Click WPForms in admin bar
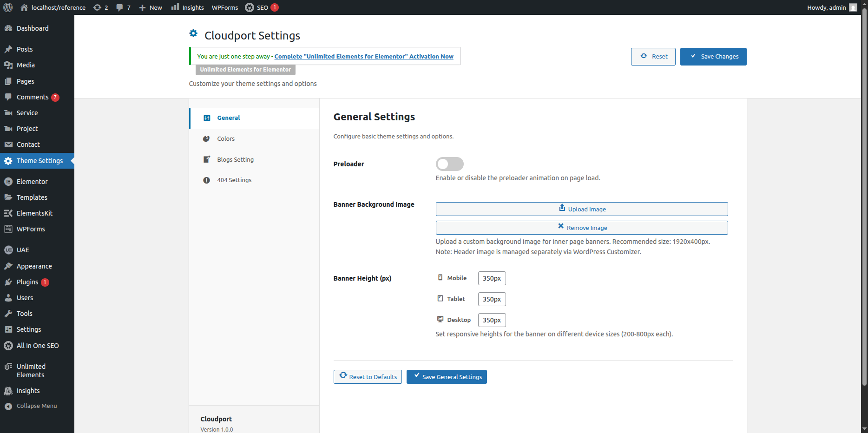This screenshot has height=433, width=868. click(225, 7)
